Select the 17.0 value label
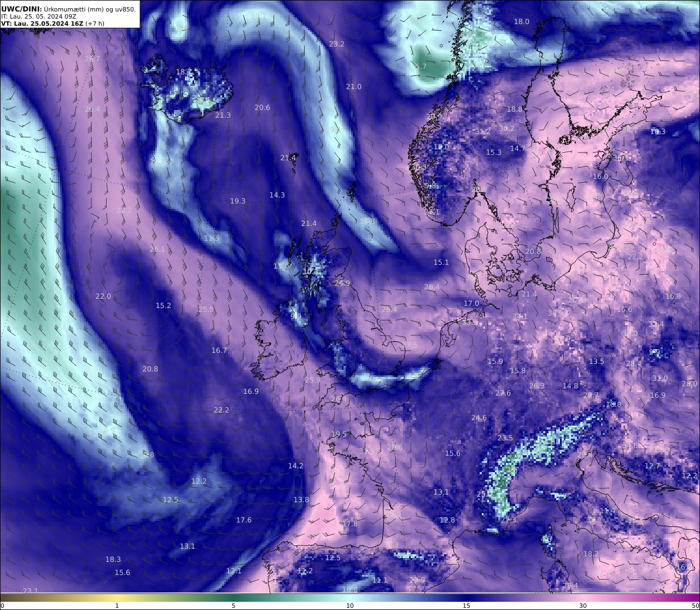 click(x=471, y=303)
